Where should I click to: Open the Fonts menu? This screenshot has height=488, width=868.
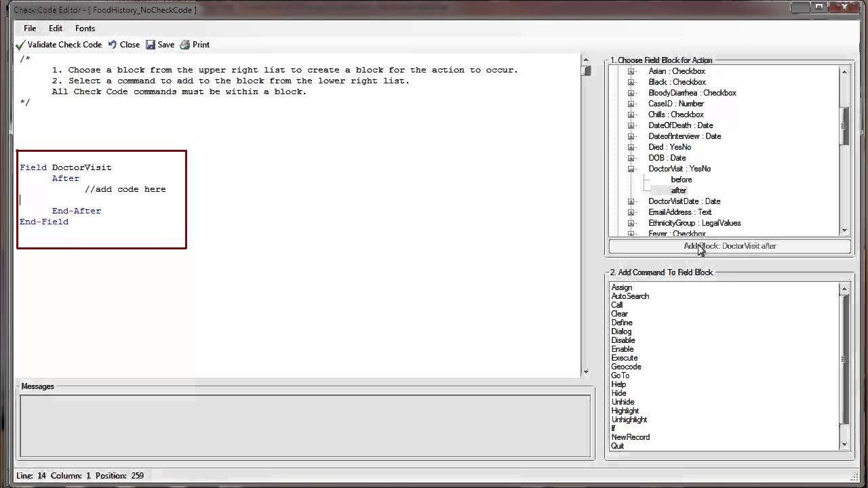pyautogui.click(x=85, y=28)
